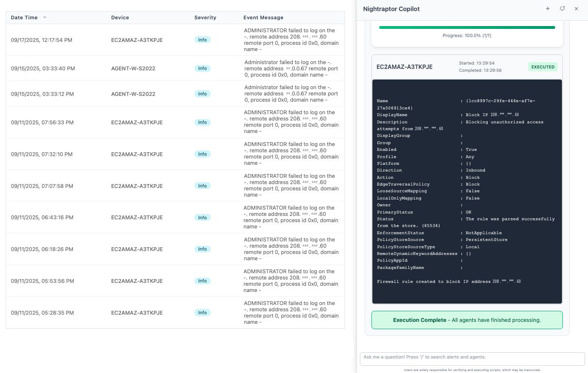Select the 09/11/2025 07:32:10 PM event timestamp
This screenshot has height=373, width=588.
point(41,154)
